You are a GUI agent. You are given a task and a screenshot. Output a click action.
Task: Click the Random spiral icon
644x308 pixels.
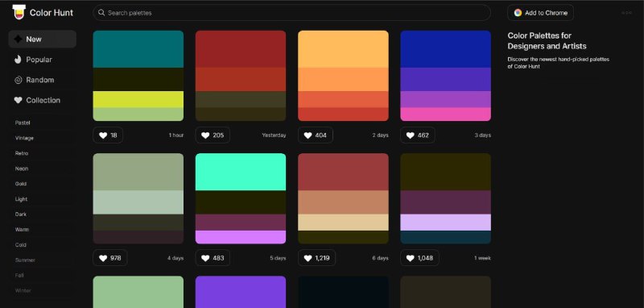(x=18, y=80)
